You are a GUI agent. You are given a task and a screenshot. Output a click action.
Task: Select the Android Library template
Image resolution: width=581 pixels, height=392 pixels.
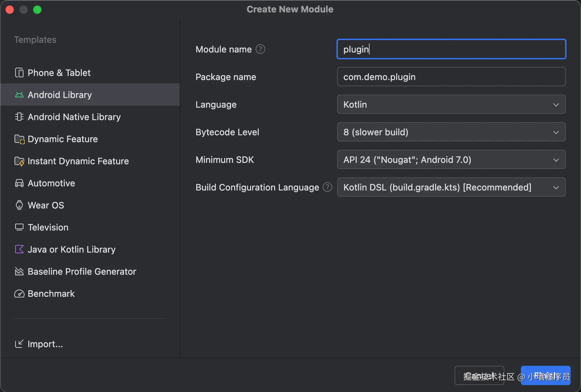59,95
